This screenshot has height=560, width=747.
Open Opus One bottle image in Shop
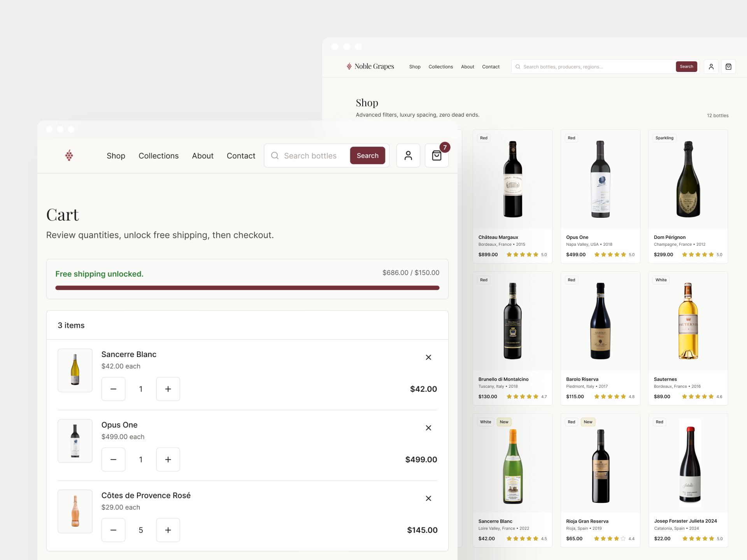[600, 179]
